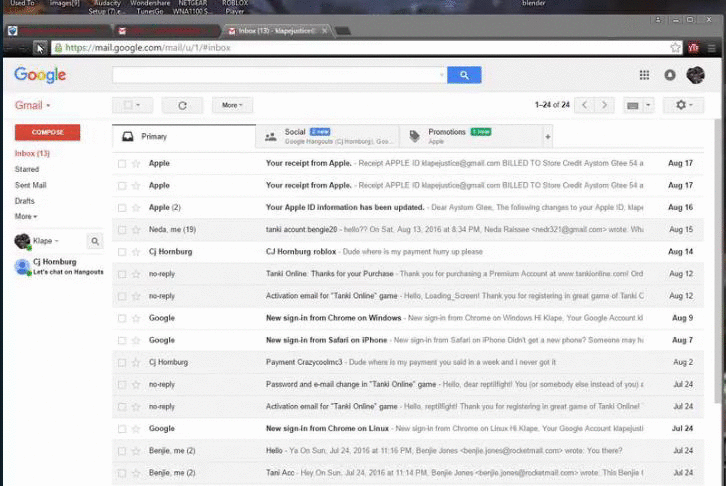Viewport: 726px width, 486px height.
Task: Star the CJ Hornburg roblox email
Action: (x=136, y=252)
